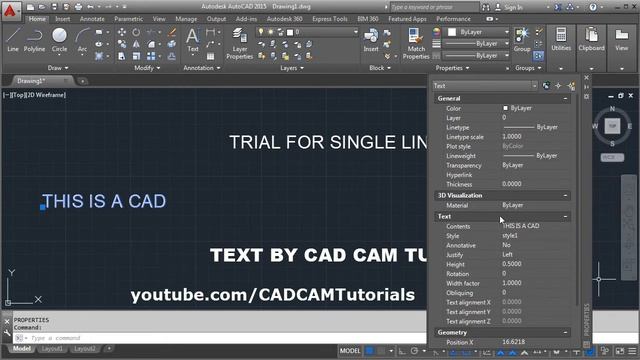Click the Contents value THIS IS A CAD
The height and width of the screenshot is (360, 640).
tap(521, 226)
